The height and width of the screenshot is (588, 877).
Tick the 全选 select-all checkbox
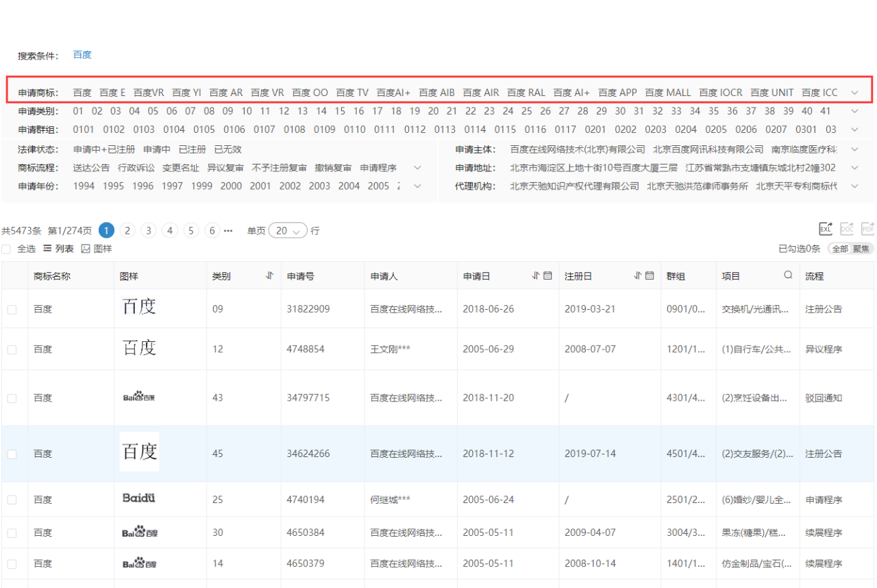6,249
